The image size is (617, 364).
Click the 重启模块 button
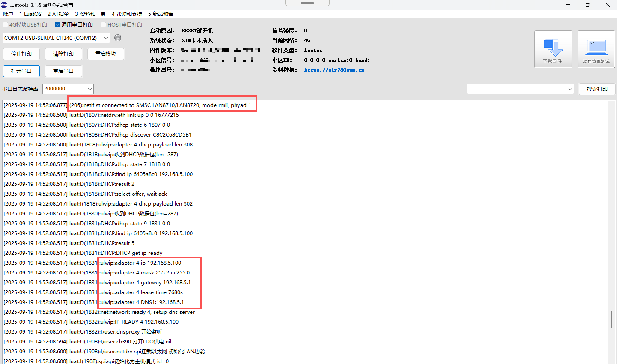point(105,54)
